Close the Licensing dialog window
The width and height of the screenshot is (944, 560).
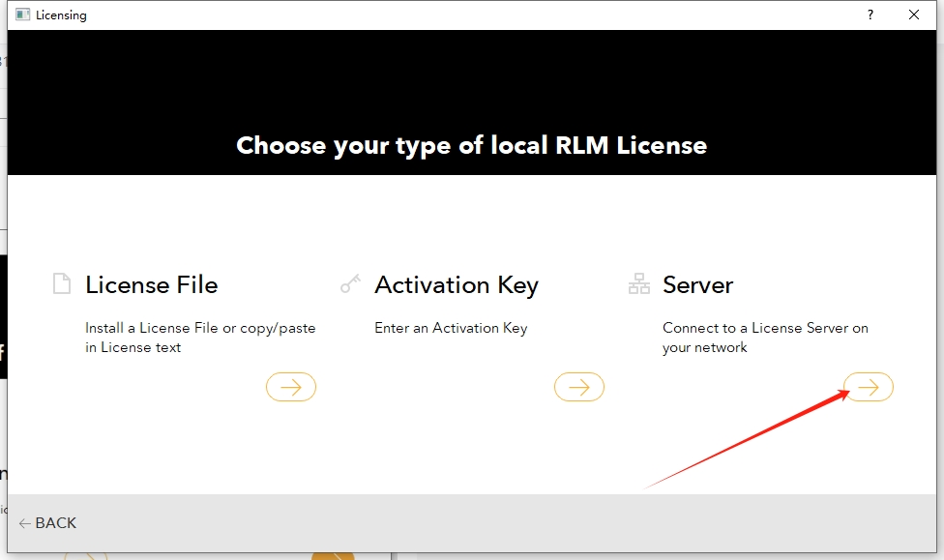914,15
